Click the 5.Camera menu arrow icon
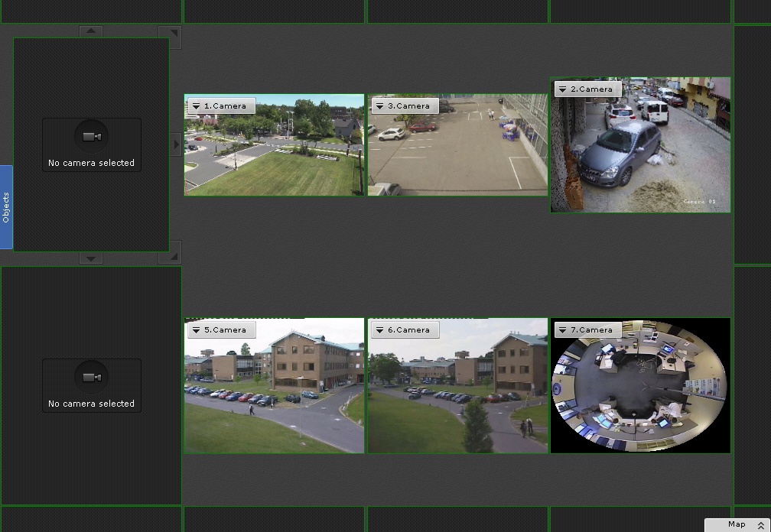This screenshot has height=532, width=771. pos(197,330)
